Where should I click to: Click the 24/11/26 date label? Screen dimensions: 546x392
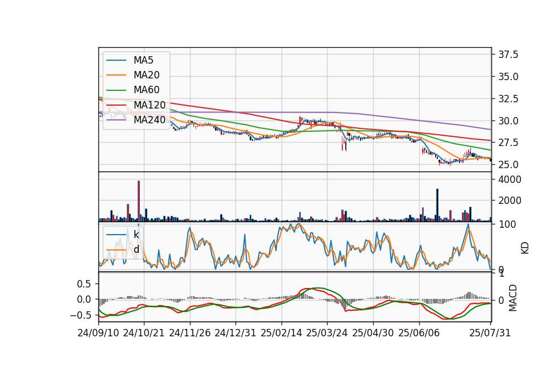click(190, 333)
